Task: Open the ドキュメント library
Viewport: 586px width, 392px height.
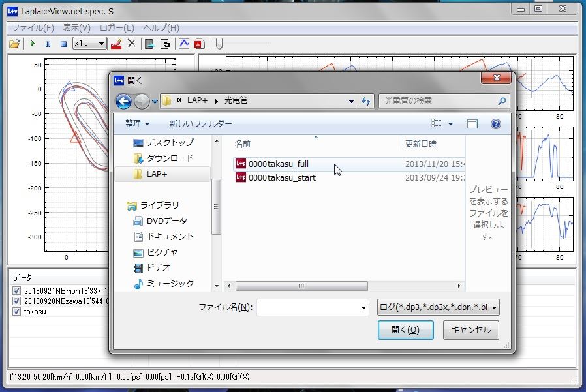Action: [x=163, y=237]
